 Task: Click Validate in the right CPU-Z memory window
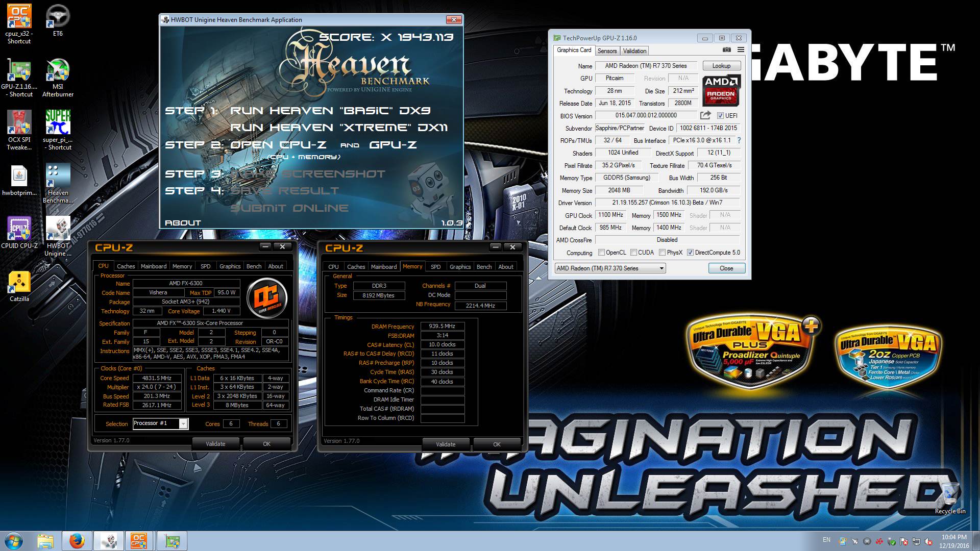click(446, 444)
